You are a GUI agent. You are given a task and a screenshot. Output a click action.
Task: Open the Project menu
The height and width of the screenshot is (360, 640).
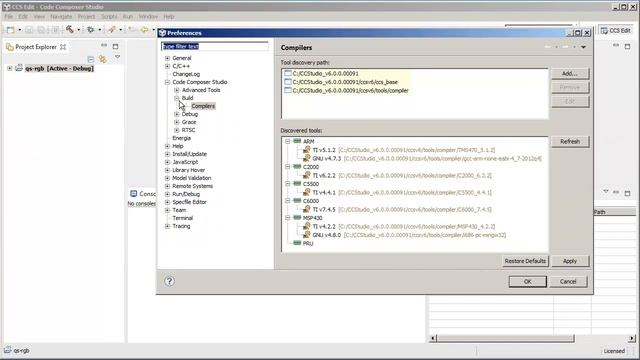click(x=86, y=16)
